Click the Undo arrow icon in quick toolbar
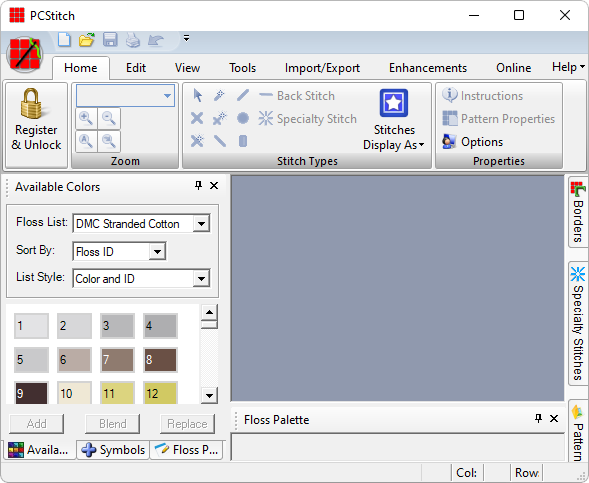The height and width of the screenshot is (483, 589). point(156,40)
